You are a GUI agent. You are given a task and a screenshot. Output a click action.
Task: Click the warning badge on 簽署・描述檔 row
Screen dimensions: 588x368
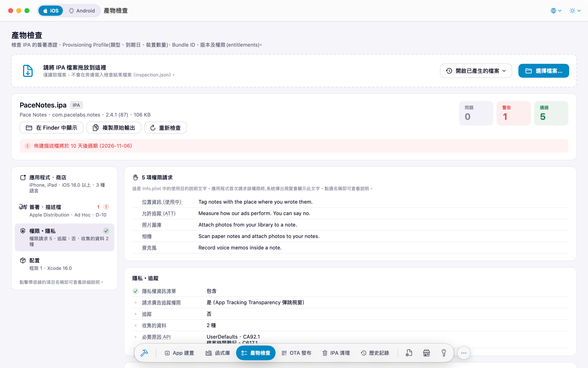click(106, 207)
